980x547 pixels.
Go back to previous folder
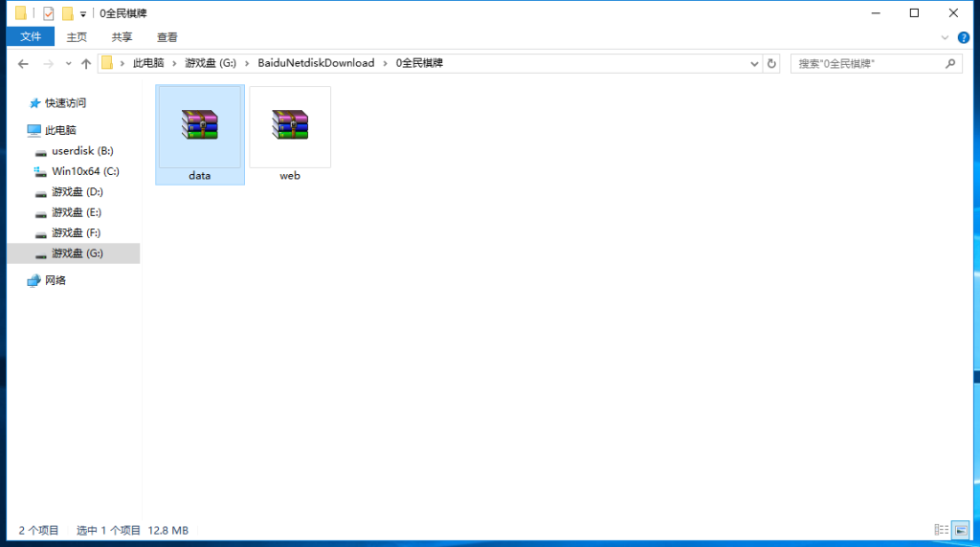coord(23,64)
